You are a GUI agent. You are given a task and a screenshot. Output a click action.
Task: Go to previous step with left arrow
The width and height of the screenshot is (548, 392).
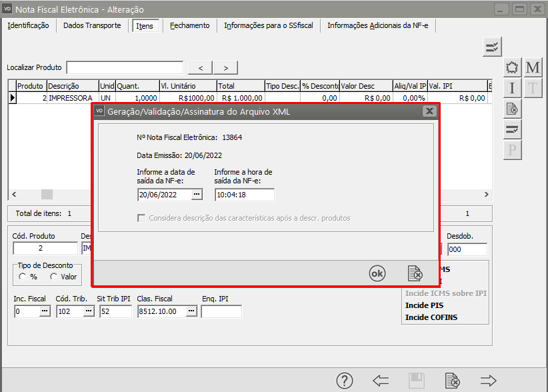coord(381,381)
